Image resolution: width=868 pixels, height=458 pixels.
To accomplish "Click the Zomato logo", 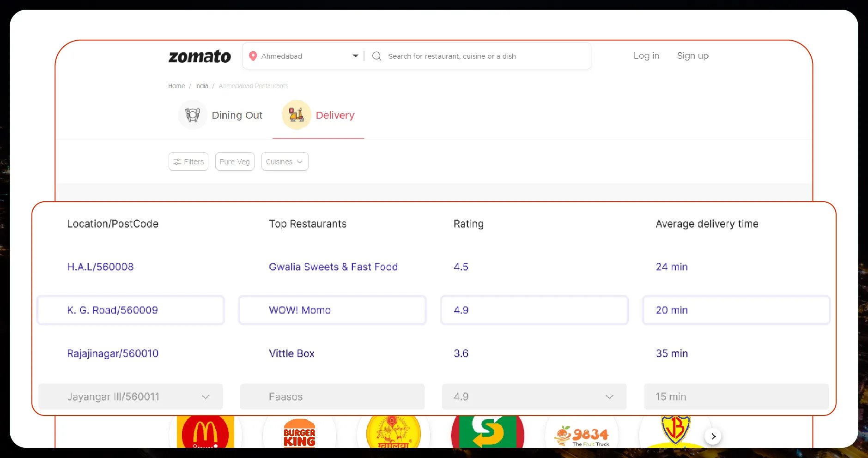I will click(x=200, y=56).
